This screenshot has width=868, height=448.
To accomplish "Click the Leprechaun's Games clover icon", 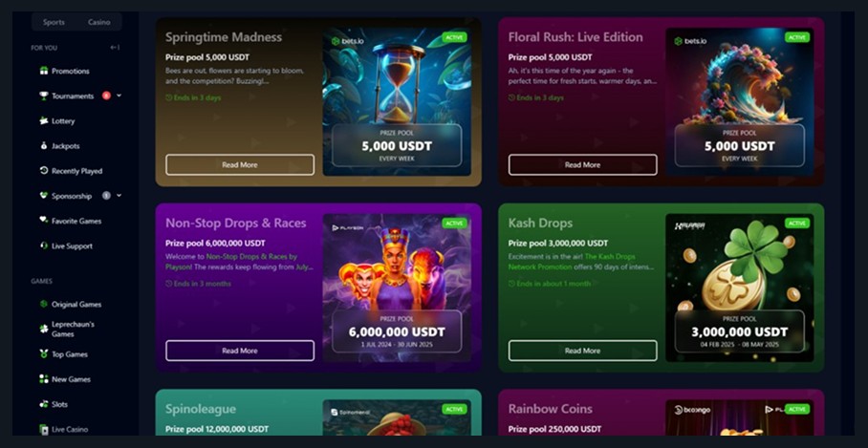I will [44, 330].
